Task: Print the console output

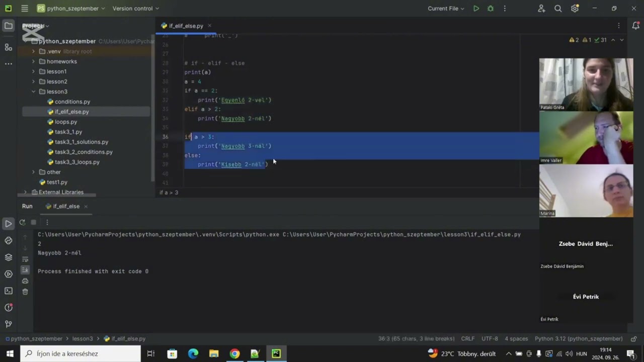Action: coord(25,281)
